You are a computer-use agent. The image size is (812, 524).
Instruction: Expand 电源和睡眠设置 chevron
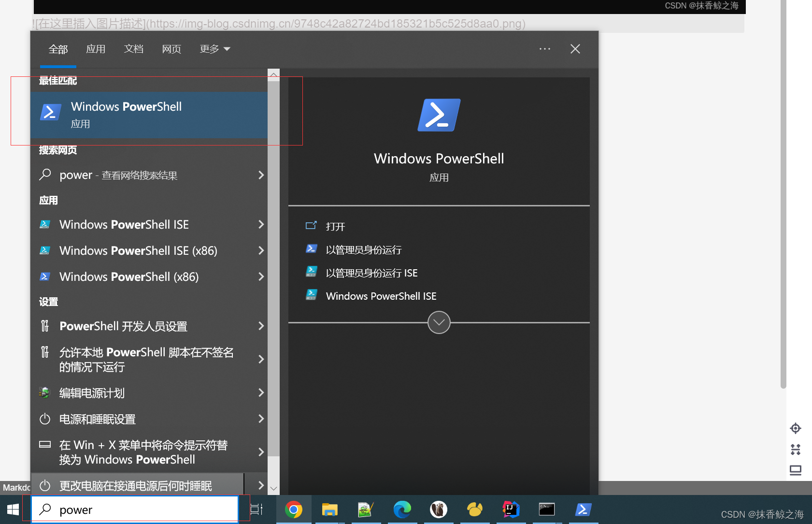click(x=261, y=419)
